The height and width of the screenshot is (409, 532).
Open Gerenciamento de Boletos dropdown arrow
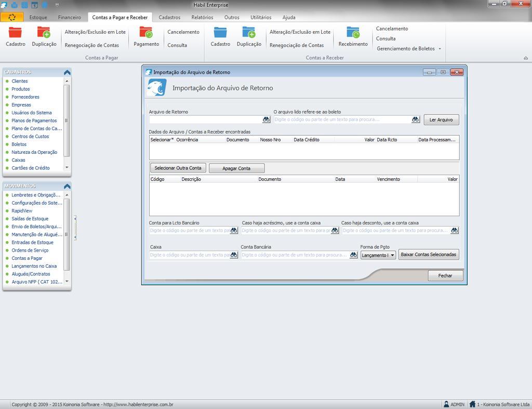[440, 49]
